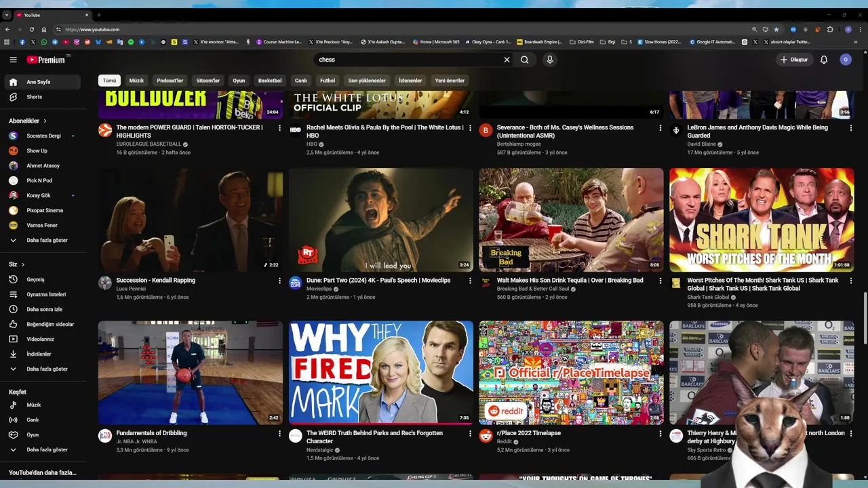Open the notifications bell
The height and width of the screenshot is (488, 868).
[x=824, y=60]
